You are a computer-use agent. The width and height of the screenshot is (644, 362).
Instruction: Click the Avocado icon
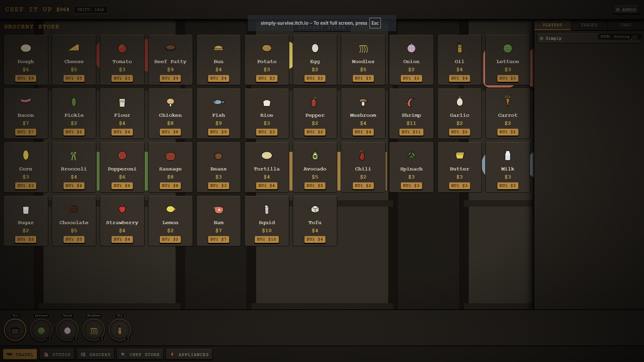[315, 156]
